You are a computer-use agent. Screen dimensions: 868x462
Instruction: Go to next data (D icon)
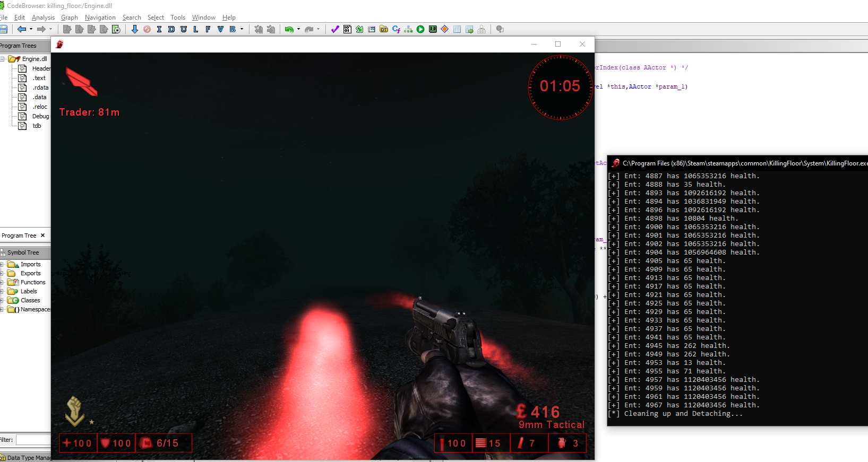point(171,29)
